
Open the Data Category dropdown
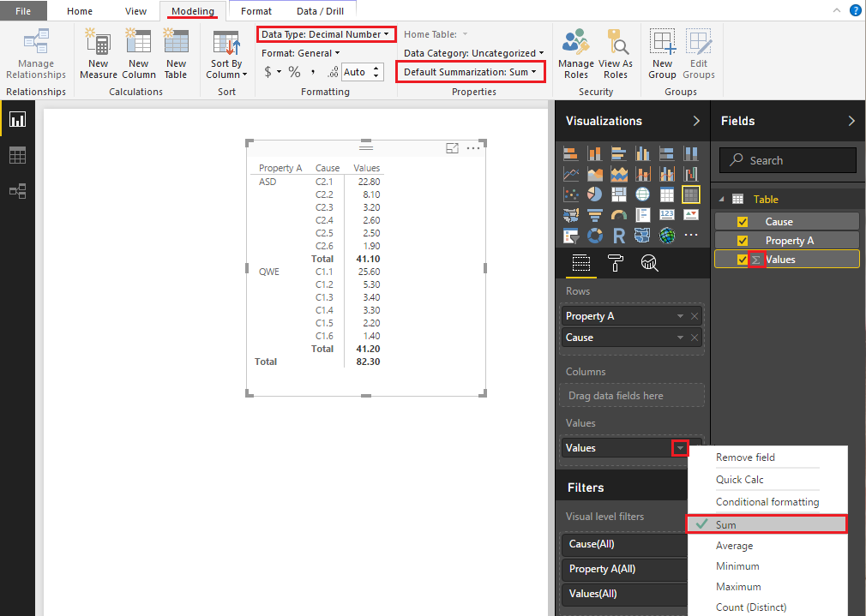click(474, 53)
